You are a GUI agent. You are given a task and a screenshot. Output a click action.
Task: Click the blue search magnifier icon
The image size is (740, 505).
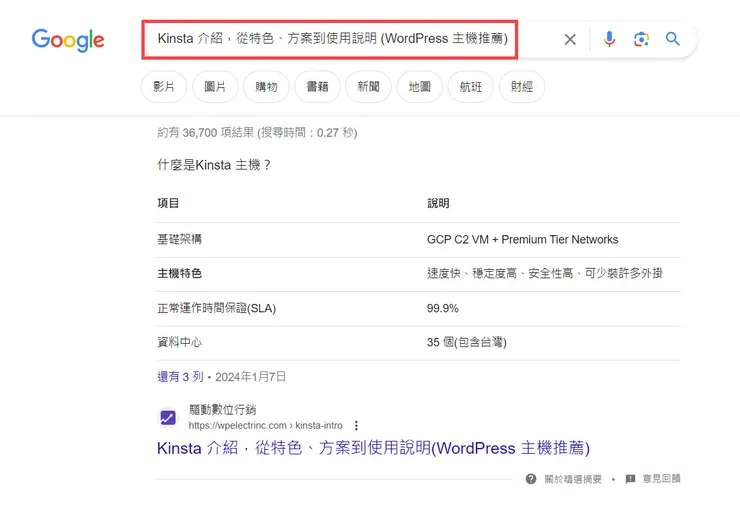673,39
